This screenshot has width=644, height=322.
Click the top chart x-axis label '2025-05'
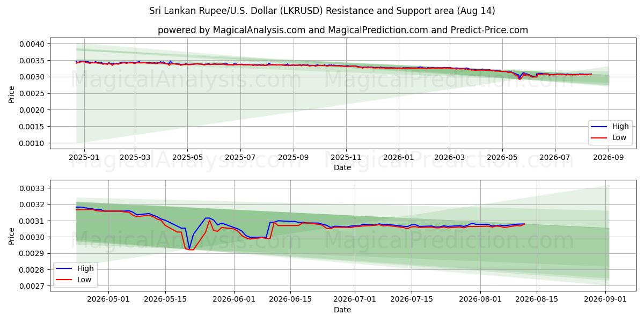point(187,158)
